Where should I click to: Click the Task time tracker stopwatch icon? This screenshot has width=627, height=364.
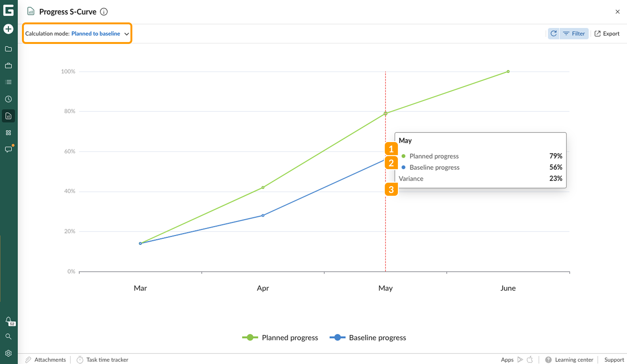pos(80,360)
